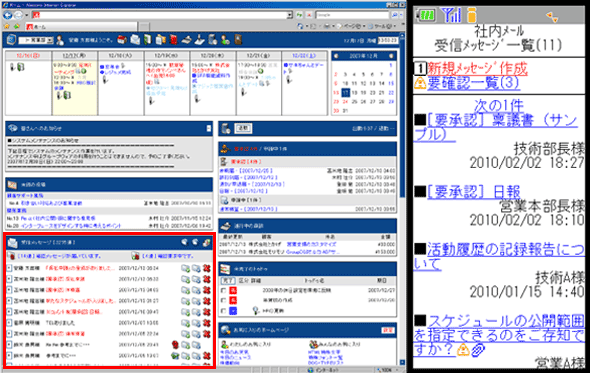Delete the 安藤 太郎様 message with red X

tap(206, 268)
